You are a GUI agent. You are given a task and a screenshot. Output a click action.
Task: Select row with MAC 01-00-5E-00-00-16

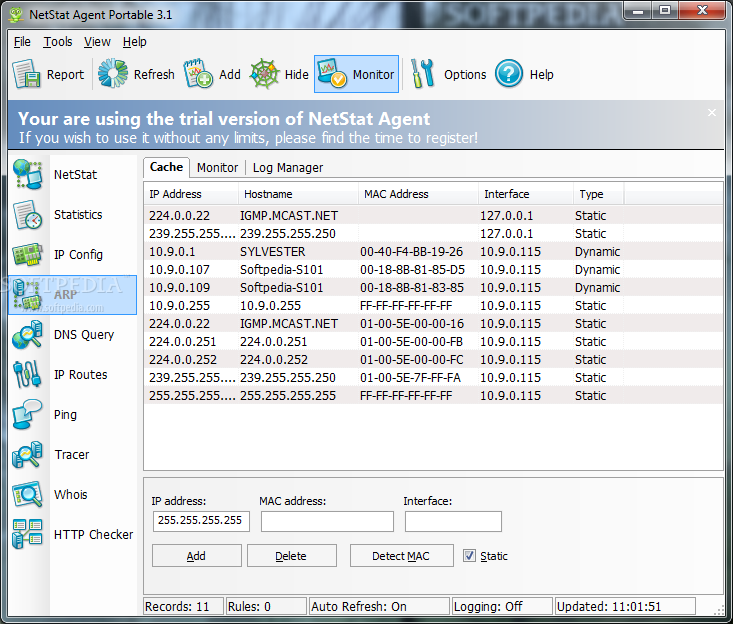[x=433, y=323]
